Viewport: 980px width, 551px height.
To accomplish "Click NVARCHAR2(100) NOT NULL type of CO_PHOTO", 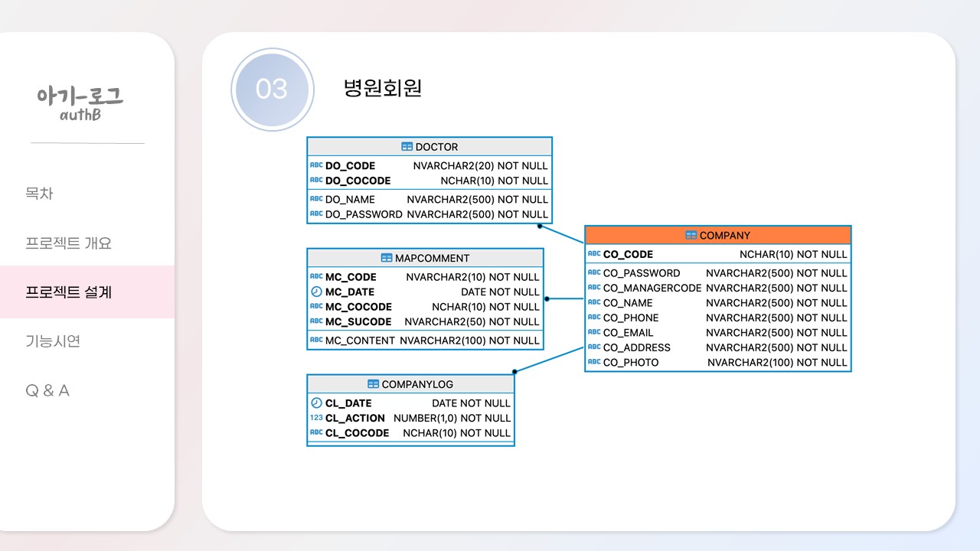I will tap(777, 363).
